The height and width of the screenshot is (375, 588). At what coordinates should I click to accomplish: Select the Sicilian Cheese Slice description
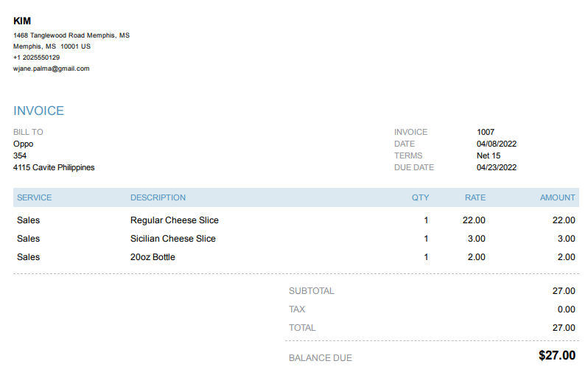point(173,239)
